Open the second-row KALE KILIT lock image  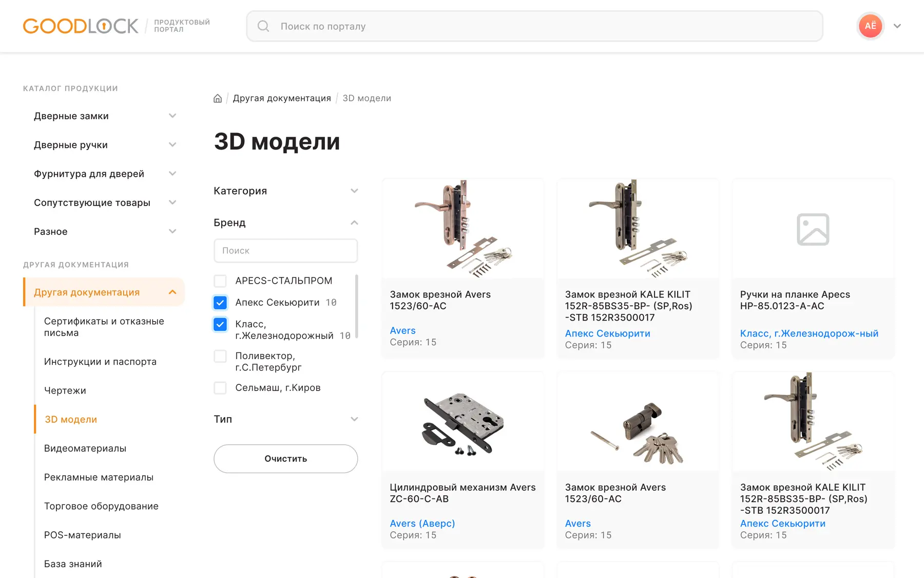(813, 421)
